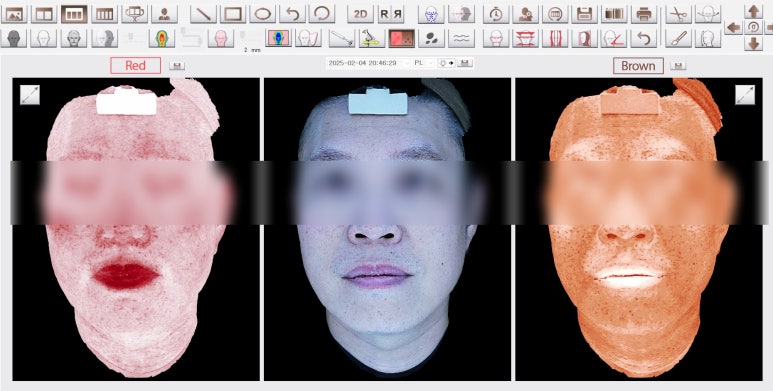Switch to the two-panel view layout
Viewport: 773px width, 391px height.
point(44,14)
